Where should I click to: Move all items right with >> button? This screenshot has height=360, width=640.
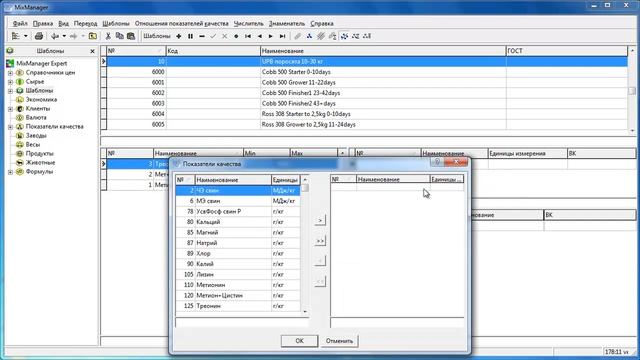pyautogui.click(x=320, y=241)
